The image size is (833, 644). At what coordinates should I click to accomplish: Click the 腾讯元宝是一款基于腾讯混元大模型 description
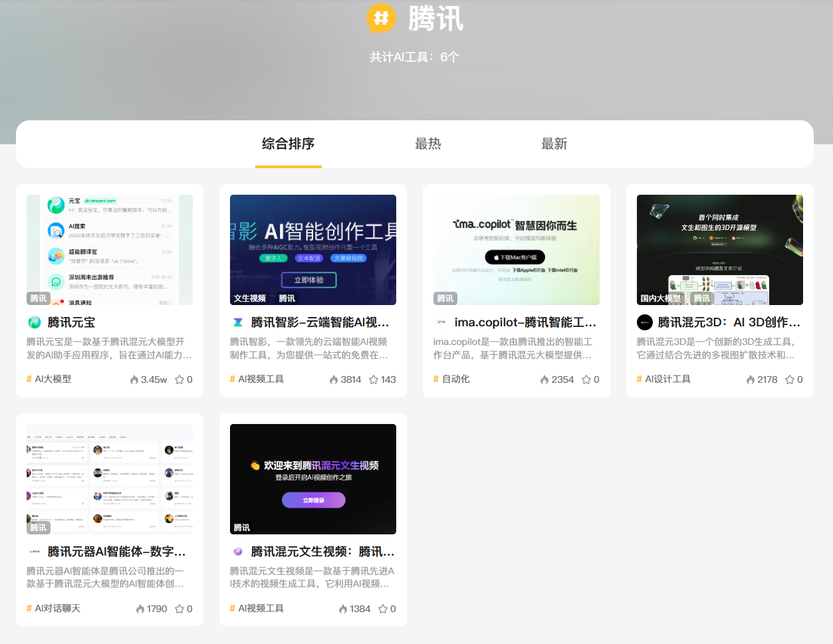tap(110, 348)
